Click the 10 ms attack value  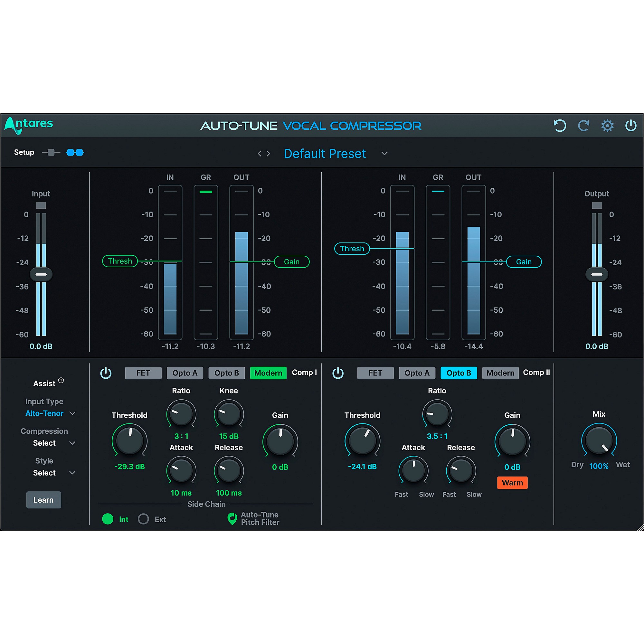click(181, 493)
